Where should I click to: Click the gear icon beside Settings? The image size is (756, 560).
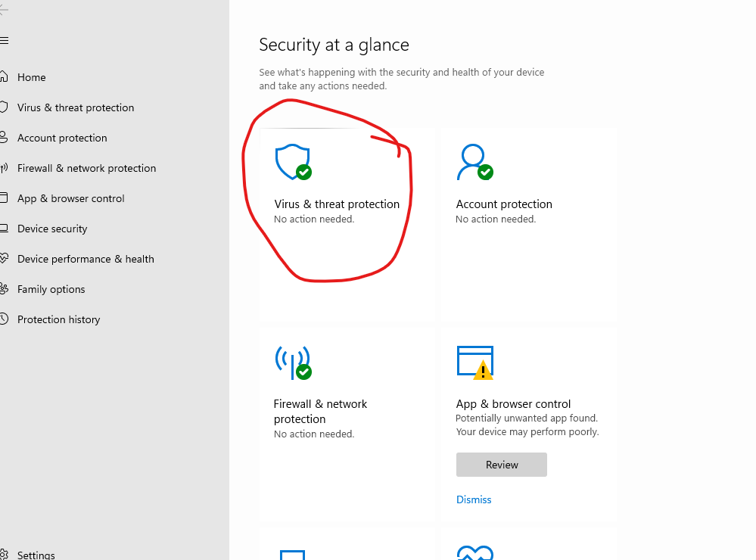pyautogui.click(x=4, y=555)
